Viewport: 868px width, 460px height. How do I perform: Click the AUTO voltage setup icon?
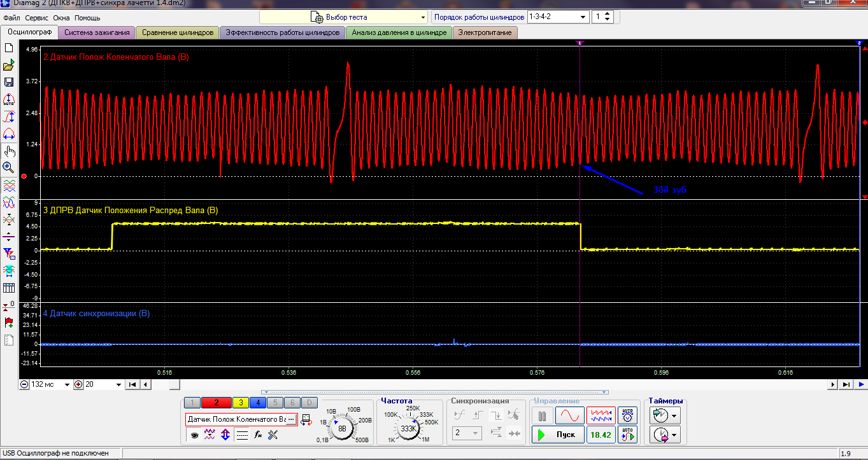point(628,416)
